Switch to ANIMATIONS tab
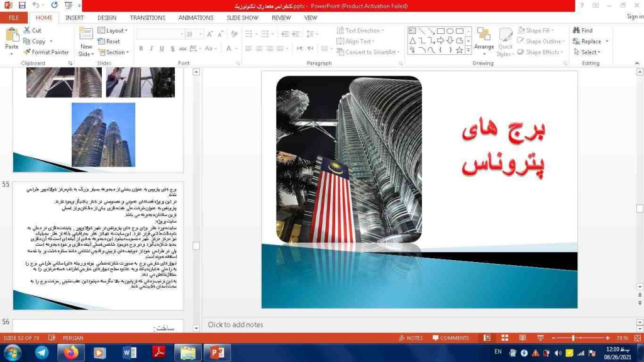644x362 pixels. 196,18
